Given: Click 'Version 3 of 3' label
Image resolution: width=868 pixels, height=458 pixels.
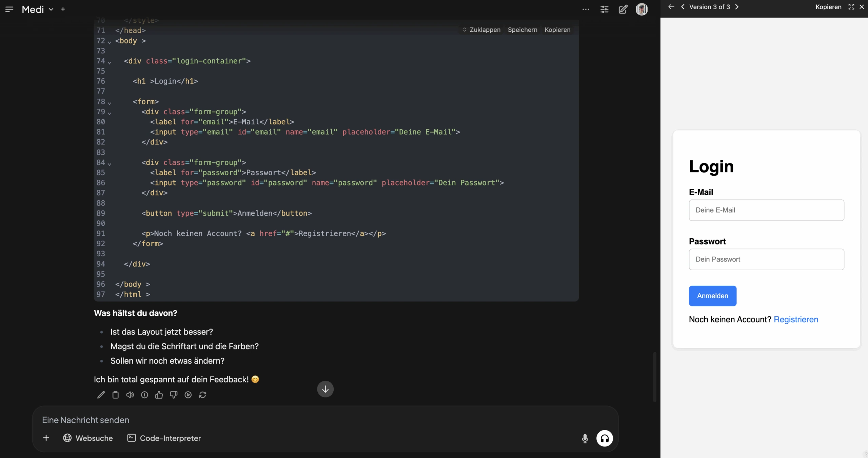Looking at the screenshot, I should coord(709,7).
